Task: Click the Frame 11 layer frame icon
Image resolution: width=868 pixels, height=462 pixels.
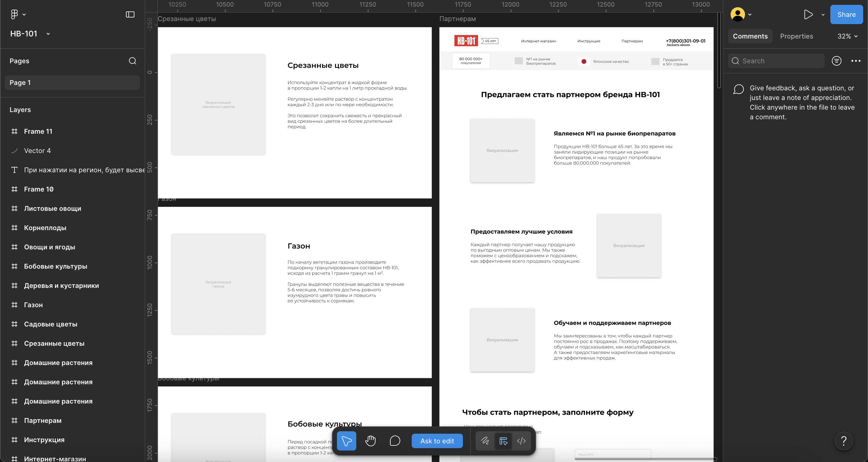Action: (x=14, y=131)
